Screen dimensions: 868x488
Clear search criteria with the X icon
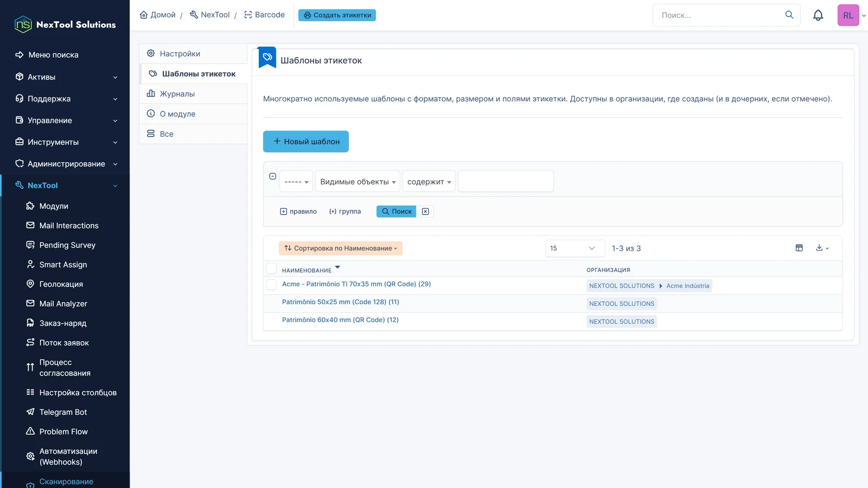click(425, 211)
